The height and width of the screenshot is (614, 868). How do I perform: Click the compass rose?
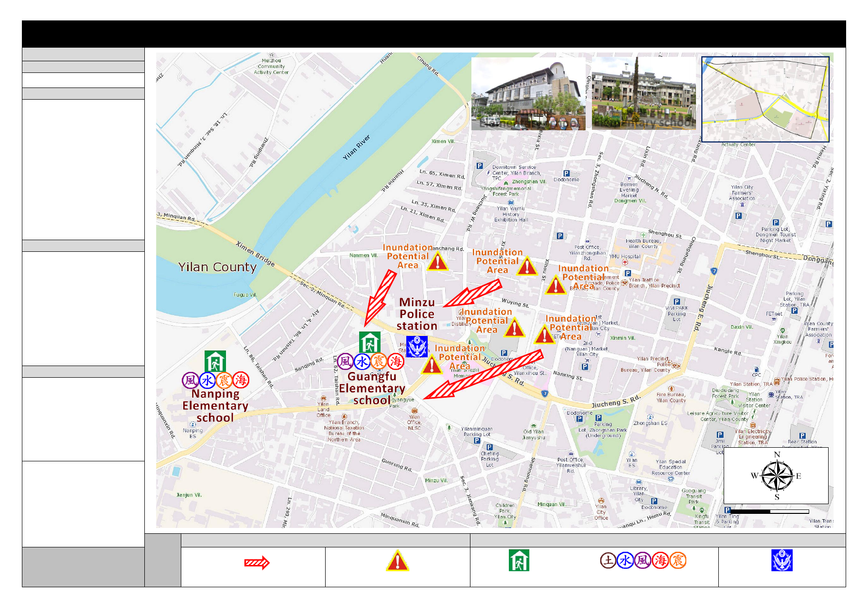(776, 475)
